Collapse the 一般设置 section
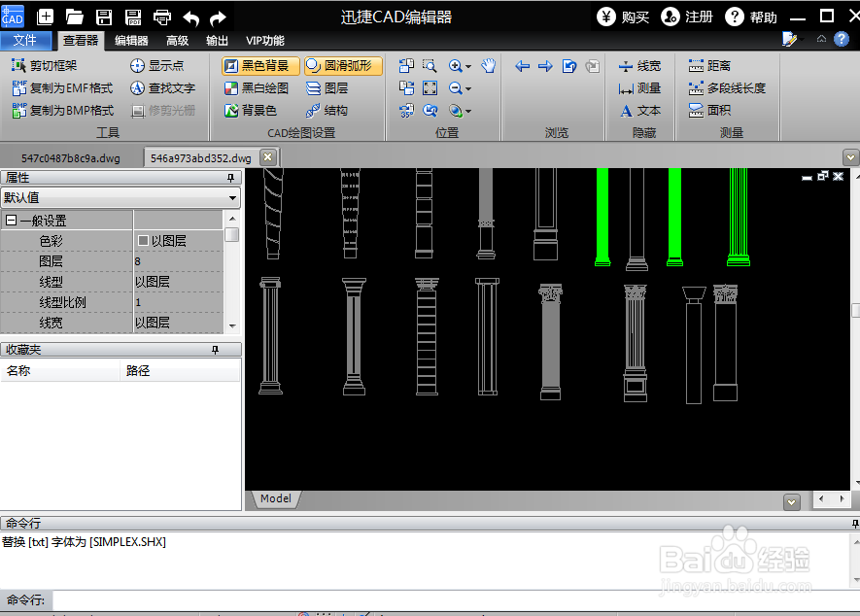Screen dimensions: 860x616 click(11, 221)
